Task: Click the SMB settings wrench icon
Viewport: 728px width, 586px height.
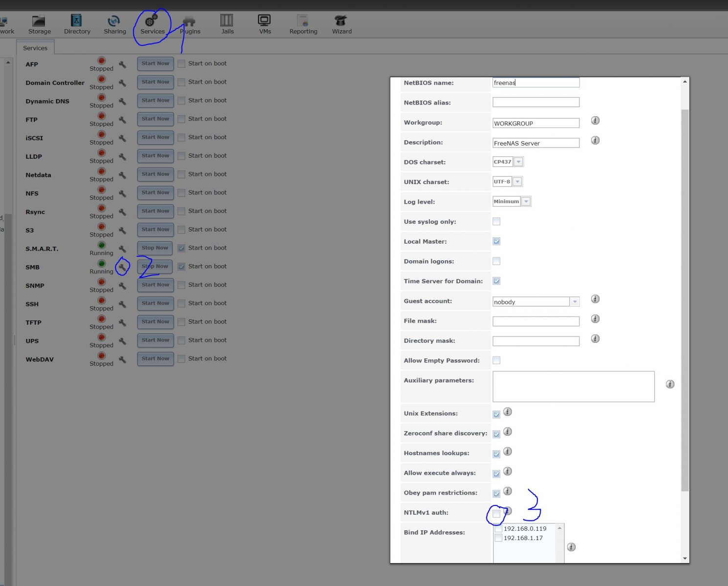Action: coord(123,267)
